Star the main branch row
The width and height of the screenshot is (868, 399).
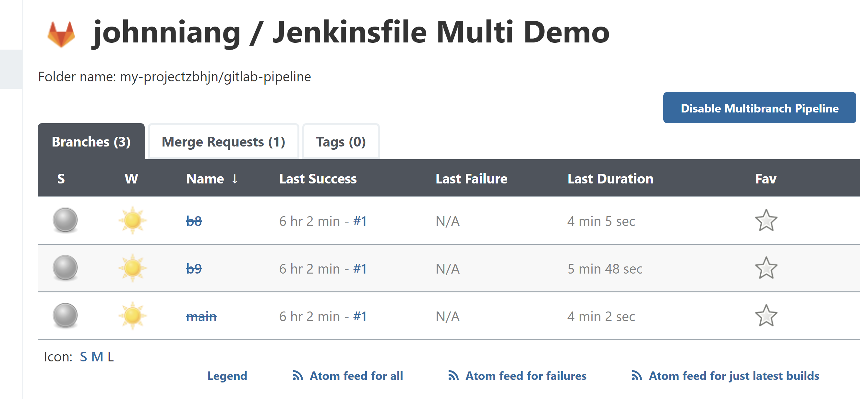tap(766, 316)
